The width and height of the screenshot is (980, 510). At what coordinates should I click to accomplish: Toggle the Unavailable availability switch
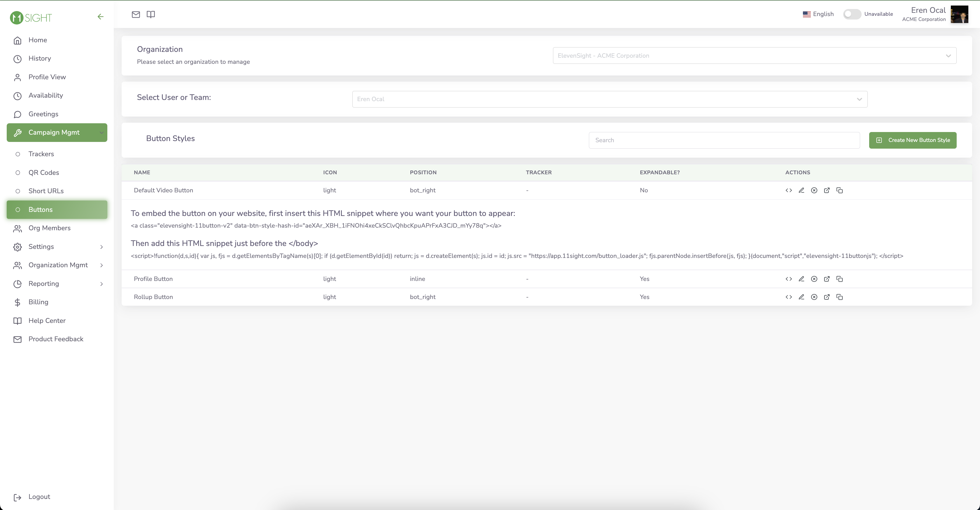tap(852, 14)
